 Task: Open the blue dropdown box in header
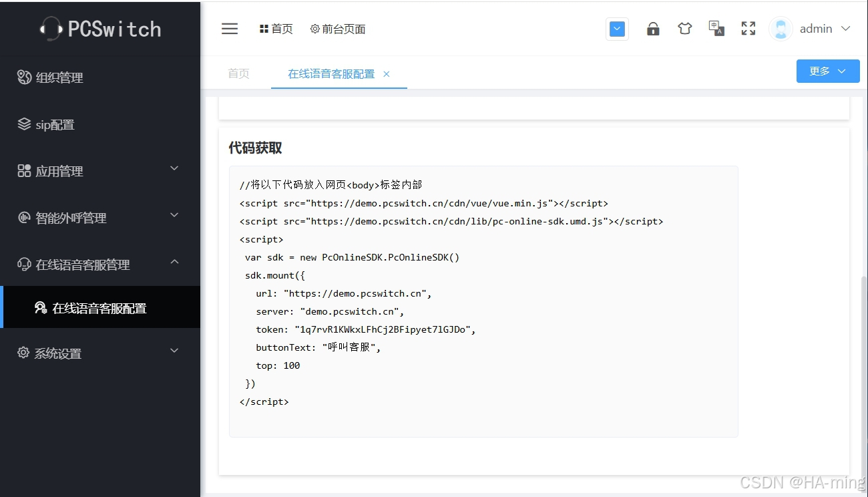pyautogui.click(x=618, y=29)
